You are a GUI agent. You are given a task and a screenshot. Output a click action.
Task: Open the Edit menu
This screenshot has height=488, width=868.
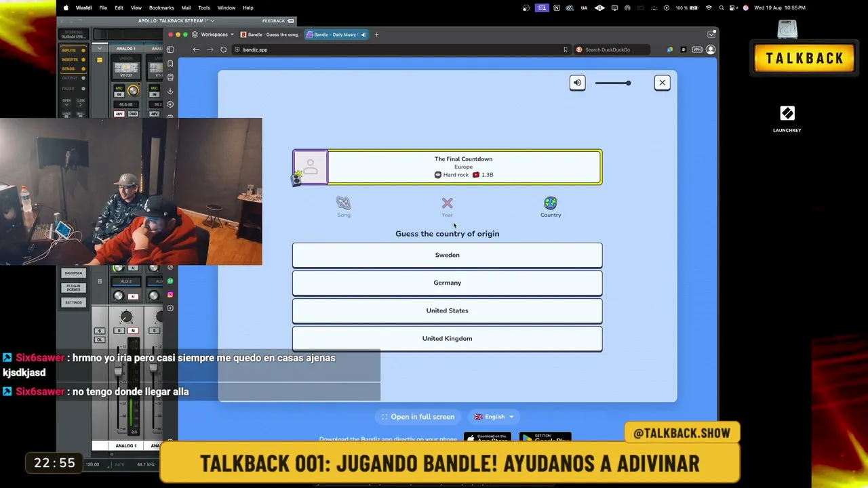(x=119, y=7)
